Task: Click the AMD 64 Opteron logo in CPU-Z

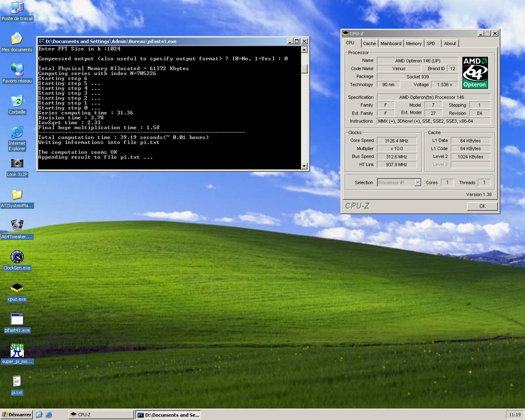Action: (475, 73)
